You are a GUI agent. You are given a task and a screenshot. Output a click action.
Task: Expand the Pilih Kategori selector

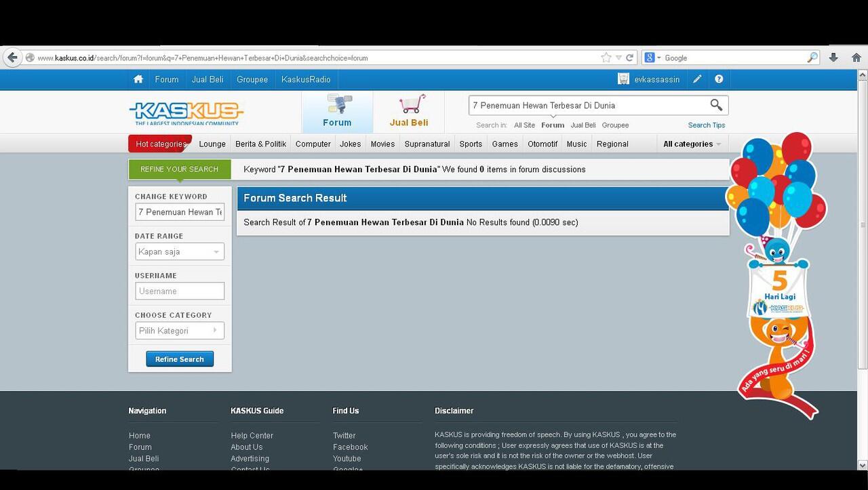180,331
